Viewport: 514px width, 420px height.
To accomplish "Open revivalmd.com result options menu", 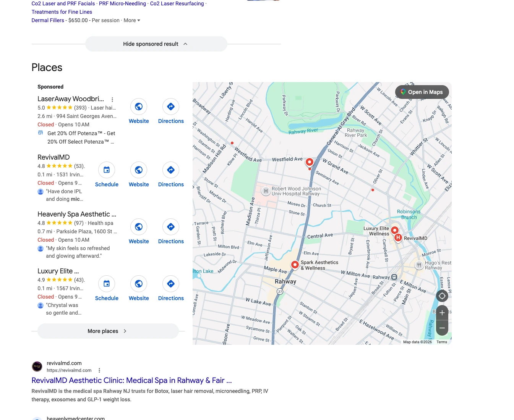I will coord(99,370).
